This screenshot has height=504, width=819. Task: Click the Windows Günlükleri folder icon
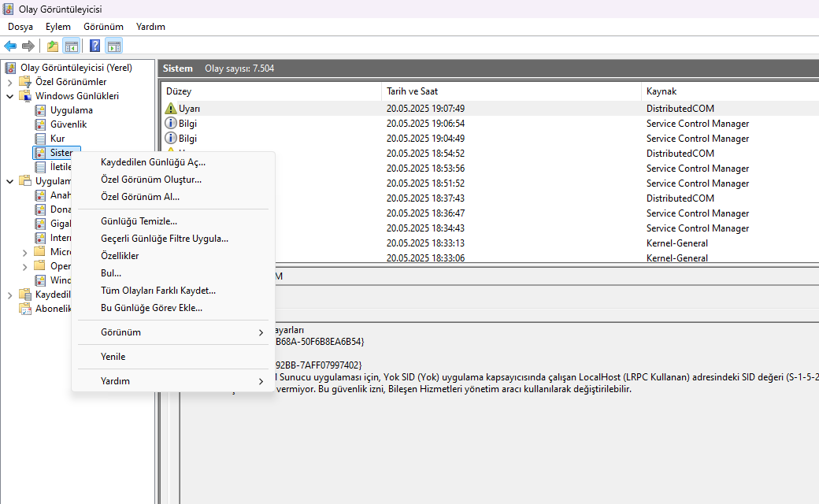tap(25, 95)
